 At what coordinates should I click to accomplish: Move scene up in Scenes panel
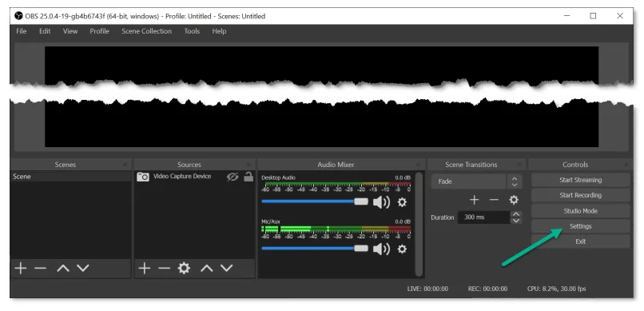[x=63, y=269]
